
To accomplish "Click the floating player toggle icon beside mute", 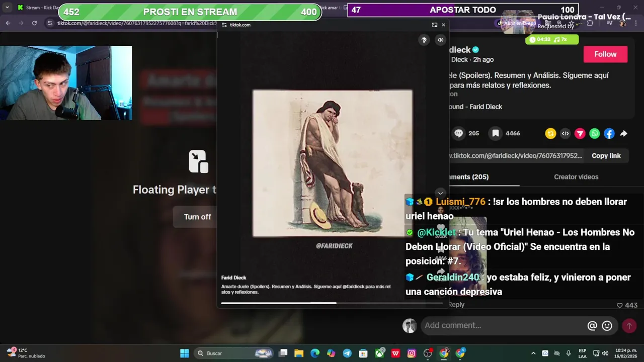I will point(424,40).
